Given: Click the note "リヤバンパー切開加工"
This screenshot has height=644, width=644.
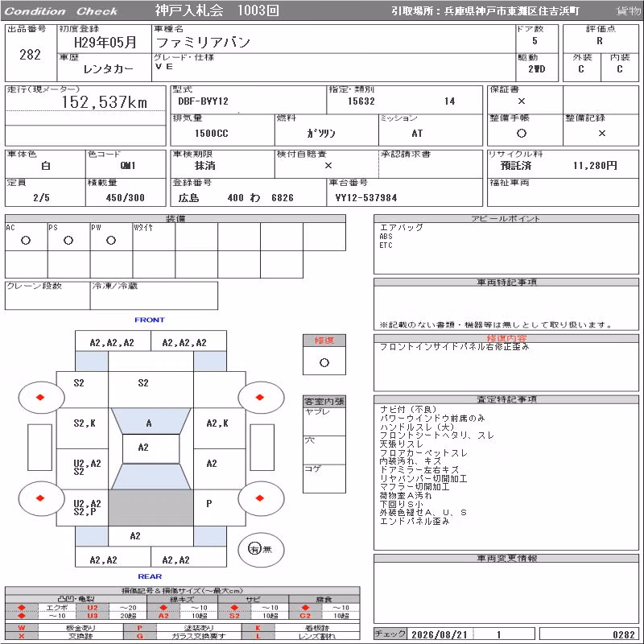Looking at the screenshot, I should pos(423,478).
